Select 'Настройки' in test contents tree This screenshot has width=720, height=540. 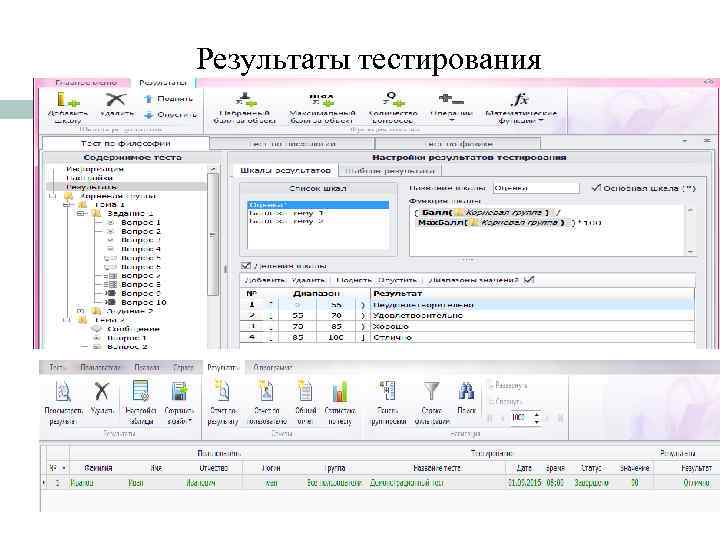tap(90, 178)
